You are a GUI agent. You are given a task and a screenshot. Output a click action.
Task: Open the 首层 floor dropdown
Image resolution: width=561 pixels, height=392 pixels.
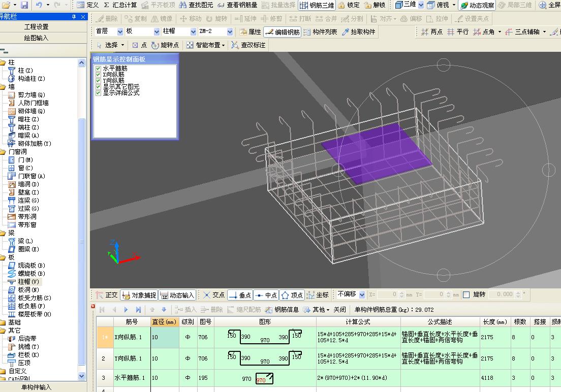coord(120,31)
